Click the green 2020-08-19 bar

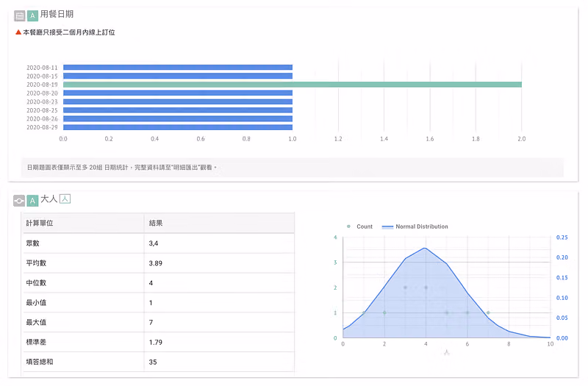pos(293,85)
